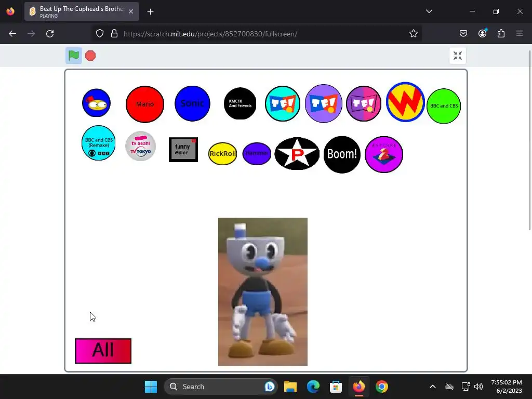This screenshot has width=532, height=399.
Task: Select the black star P oval
Action: tap(297, 154)
